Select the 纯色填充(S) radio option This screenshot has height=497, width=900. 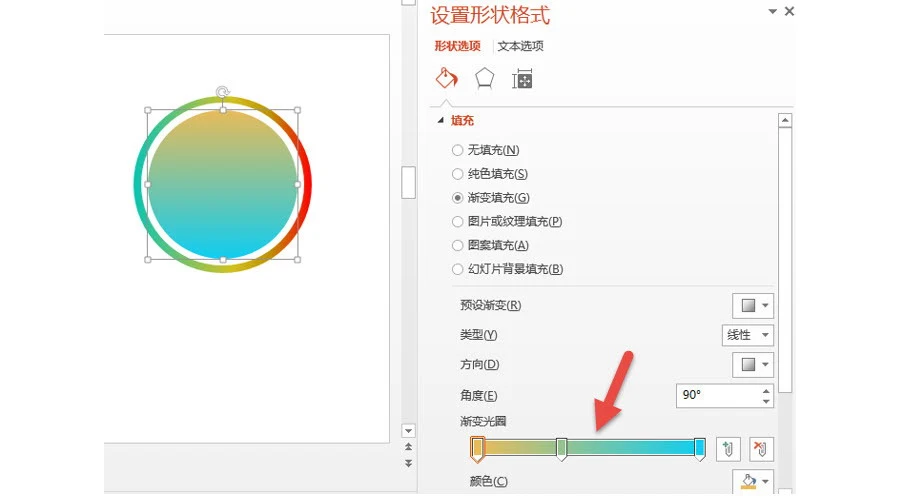[x=457, y=174]
